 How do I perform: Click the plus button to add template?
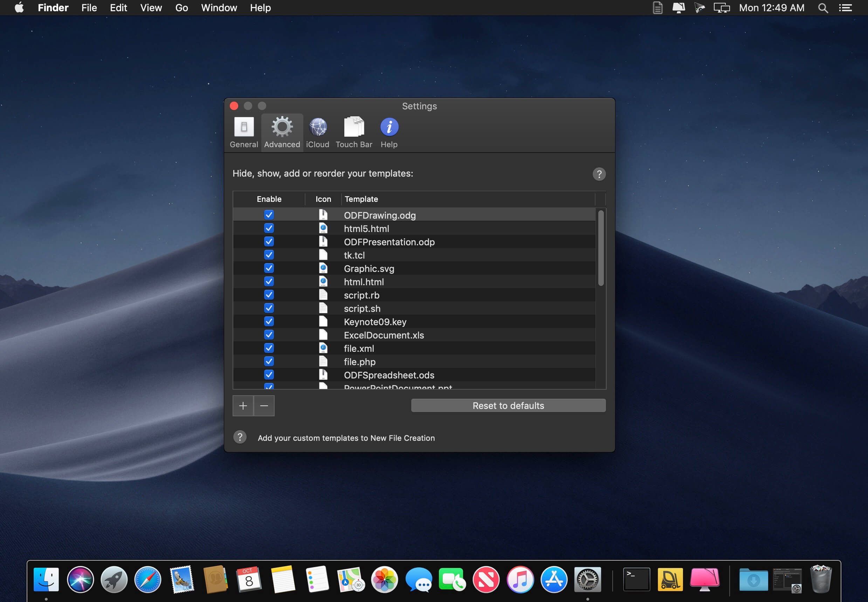pyautogui.click(x=243, y=406)
